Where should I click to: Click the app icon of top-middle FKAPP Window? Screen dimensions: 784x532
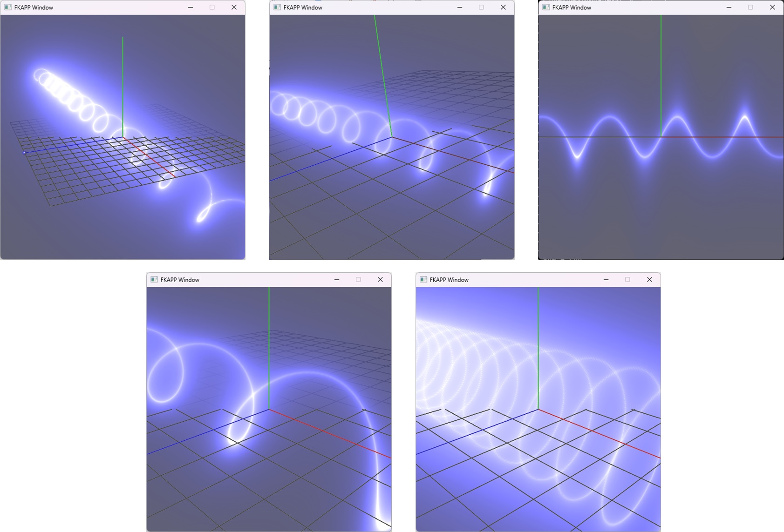point(277,7)
